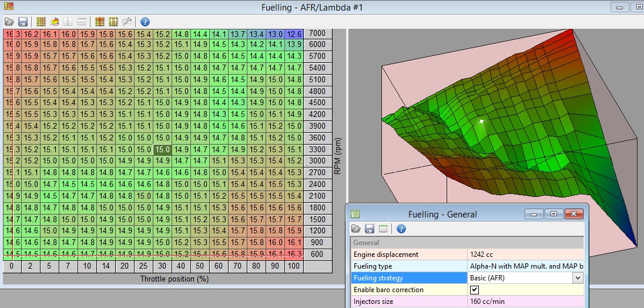Open the wrench settings icon in toolbar
The width and height of the screenshot is (644, 308).
click(126, 22)
